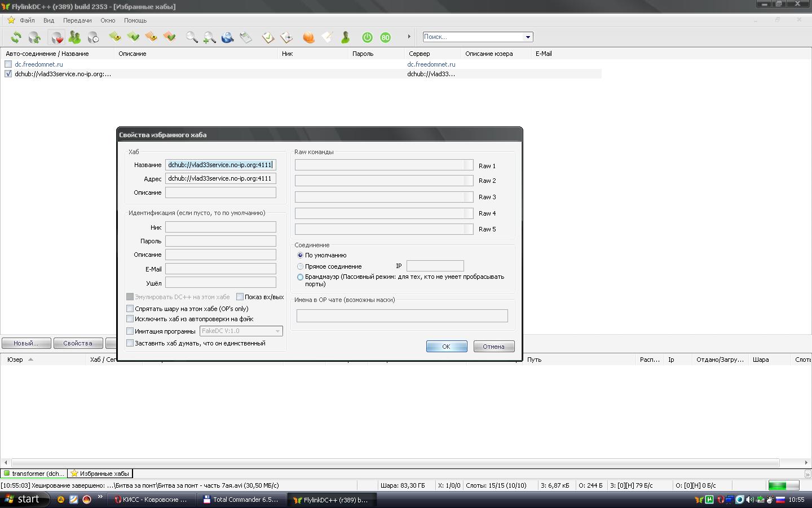Image resolution: width=812 pixels, height=508 pixels.
Task: Expand the FakeDC V:1.0 program dropdown
Action: tap(277, 331)
